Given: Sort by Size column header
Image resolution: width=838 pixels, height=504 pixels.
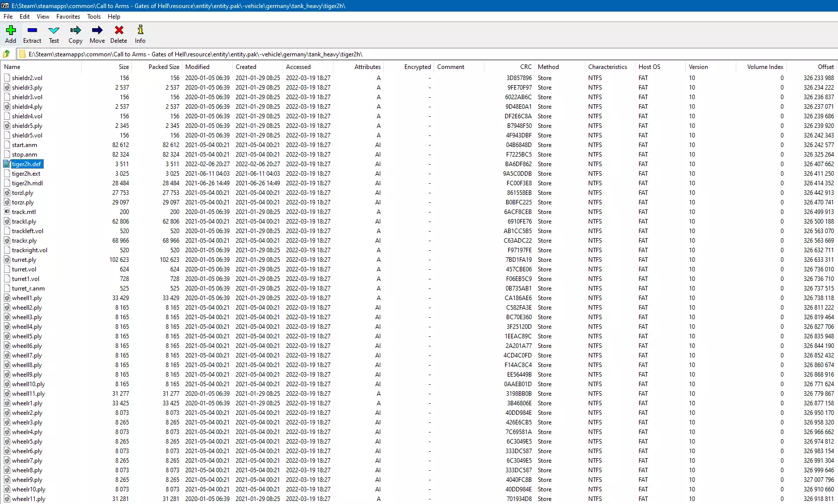Looking at the screenshot, I should (106, 67).
